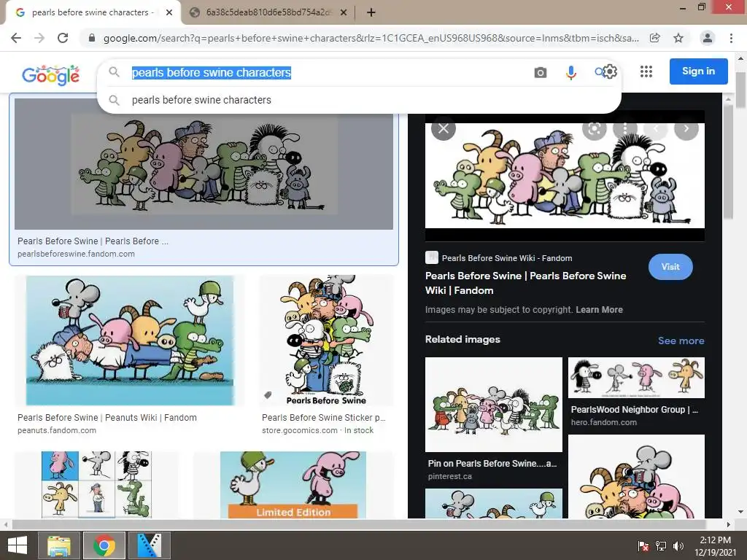This screenshot has width=747, height=560.
Task: Open a new browser tab
Action: pyautogui.click(x=371, y=13)
